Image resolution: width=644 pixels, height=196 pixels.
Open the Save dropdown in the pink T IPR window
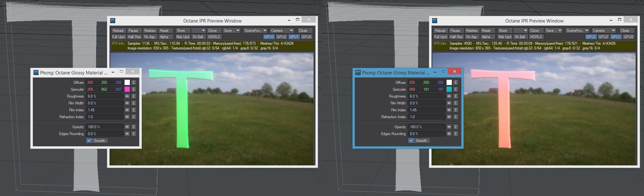[554, 31]
